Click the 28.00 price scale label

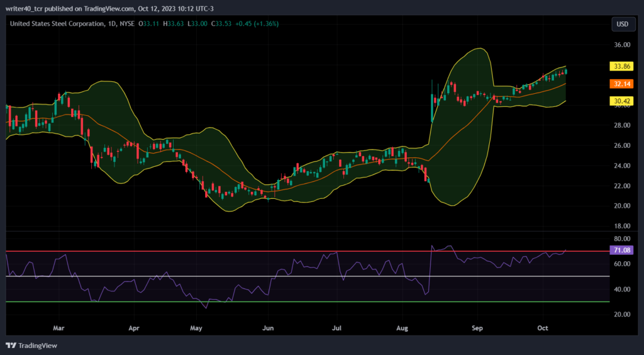[x=621, y=125]
